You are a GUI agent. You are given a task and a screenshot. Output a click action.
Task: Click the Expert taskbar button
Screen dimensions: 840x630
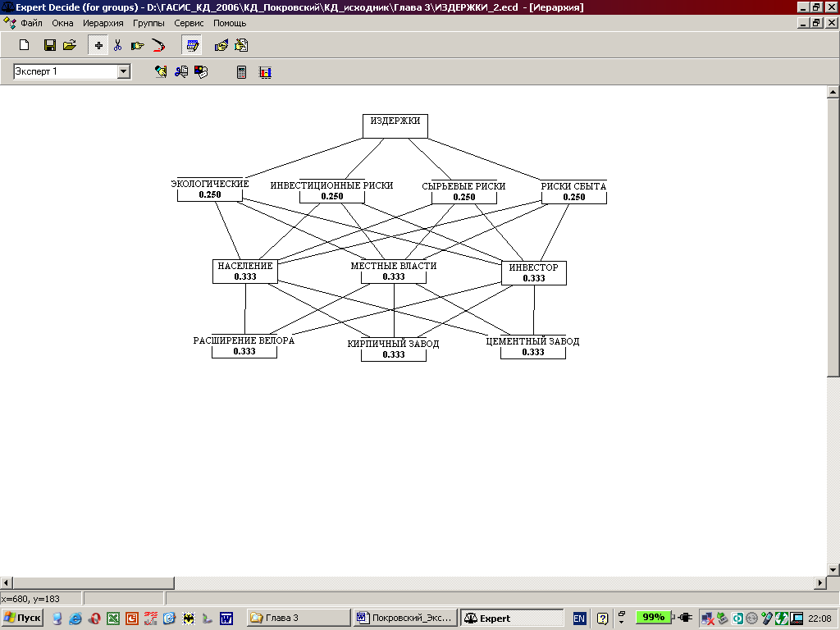point(512,618)
